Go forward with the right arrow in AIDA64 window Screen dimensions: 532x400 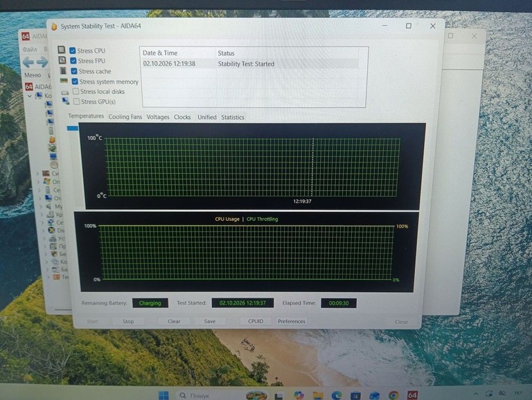42,62
